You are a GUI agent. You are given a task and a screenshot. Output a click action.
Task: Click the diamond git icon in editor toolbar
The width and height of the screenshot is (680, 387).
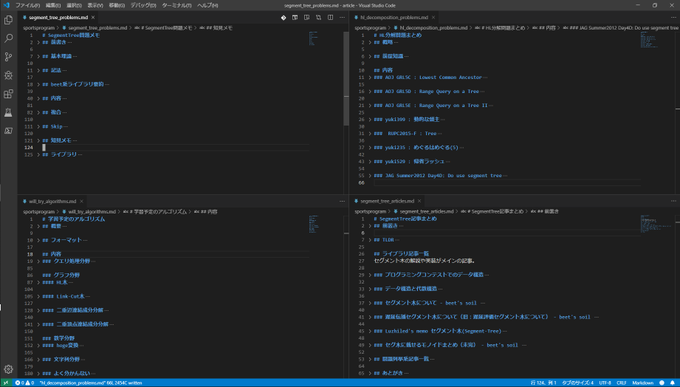(283, 18)
